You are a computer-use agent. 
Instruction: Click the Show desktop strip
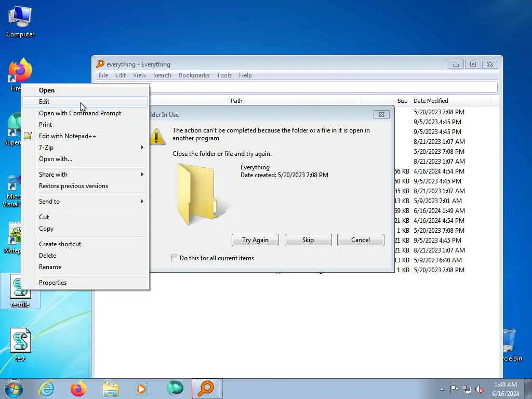point(528,389)
